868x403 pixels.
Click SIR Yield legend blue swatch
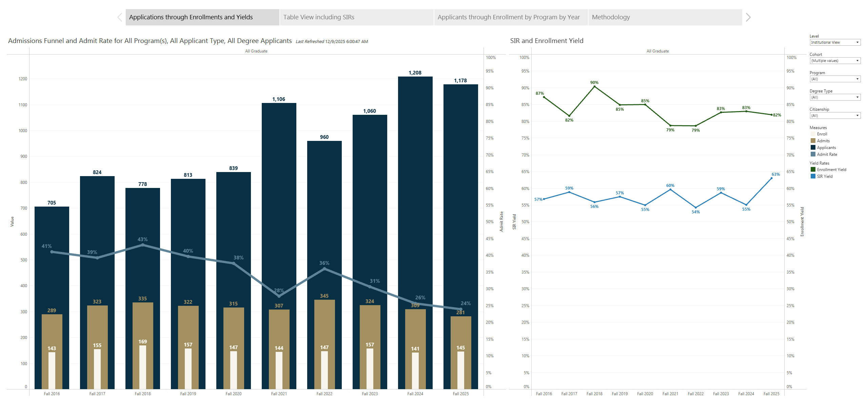[x=813, y=176]
